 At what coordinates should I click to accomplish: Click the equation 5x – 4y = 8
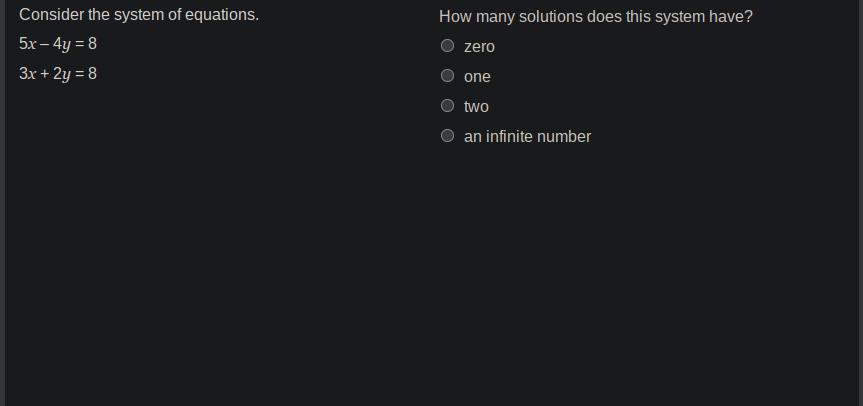tap(58, 44)
